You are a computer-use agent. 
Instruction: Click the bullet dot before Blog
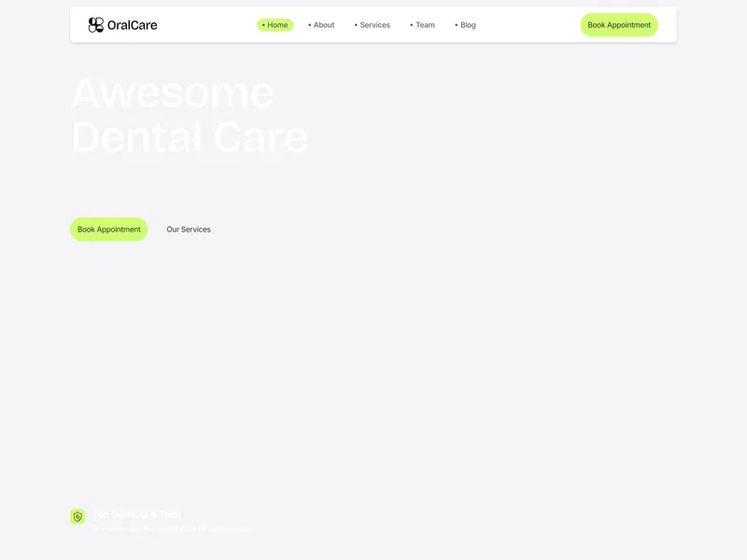[457, 25]
